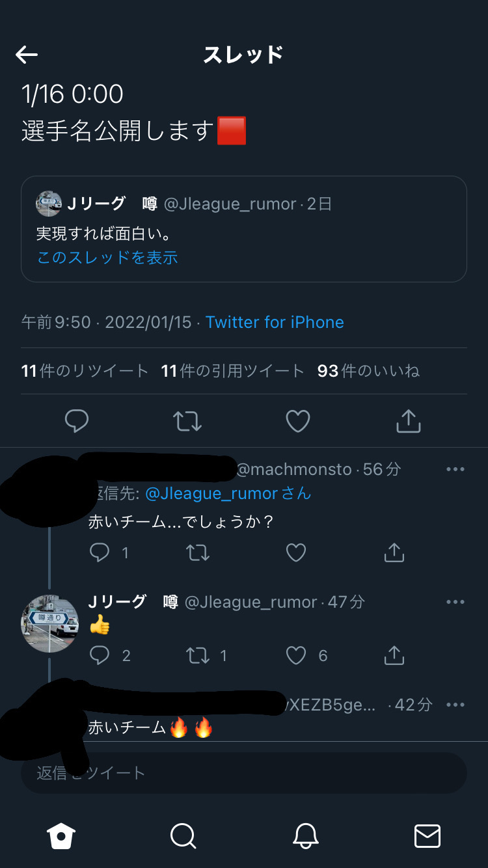The height and width of the screenshot is (868, 488).
Task: Tap the このスレッドを表示 link
Action: (x=107, y=258)
